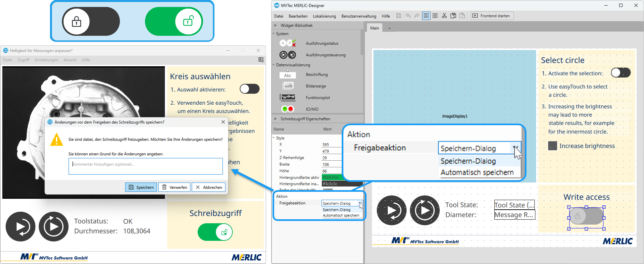This screenshot has height=264, width=644.
Task: Select the Funktionsplot widget icon
Action: (288, 97)
